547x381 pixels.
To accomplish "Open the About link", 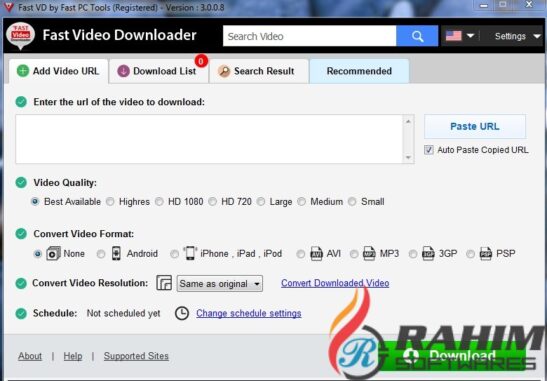I will pos(30,356).
